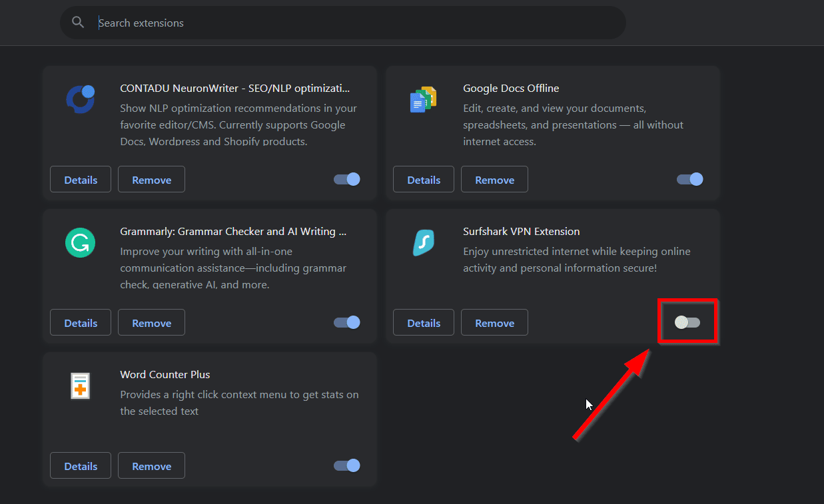The height and width of the screenshot is (504, 824).
Task: Click the Grammarly green logo icon
Action: [81, 242]
